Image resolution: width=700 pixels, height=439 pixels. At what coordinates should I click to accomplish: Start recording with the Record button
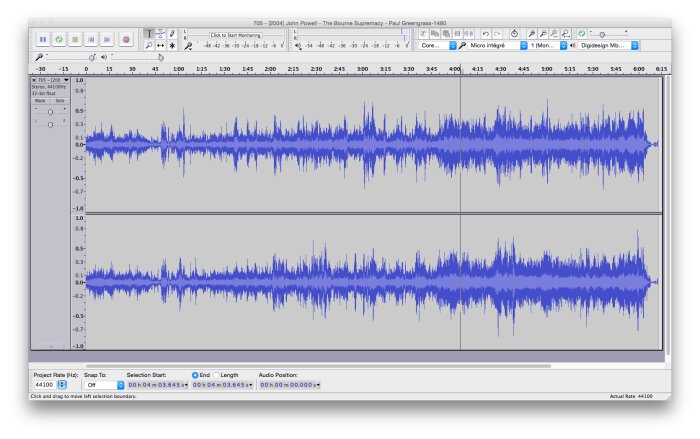point(126,39)
